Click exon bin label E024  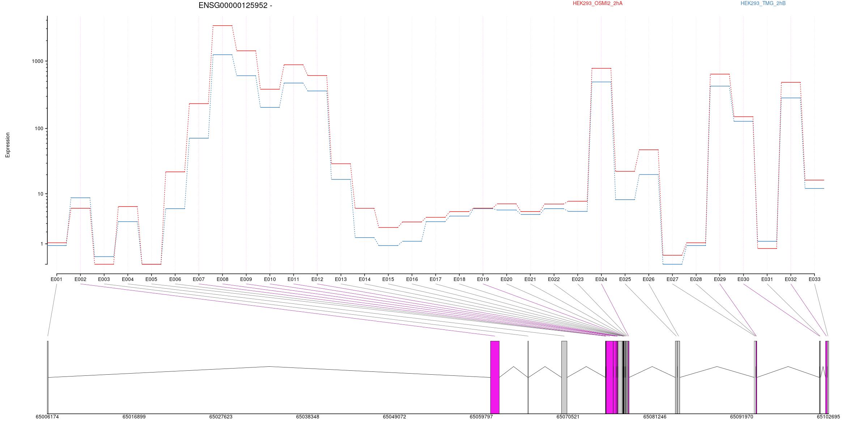(601, 279)
